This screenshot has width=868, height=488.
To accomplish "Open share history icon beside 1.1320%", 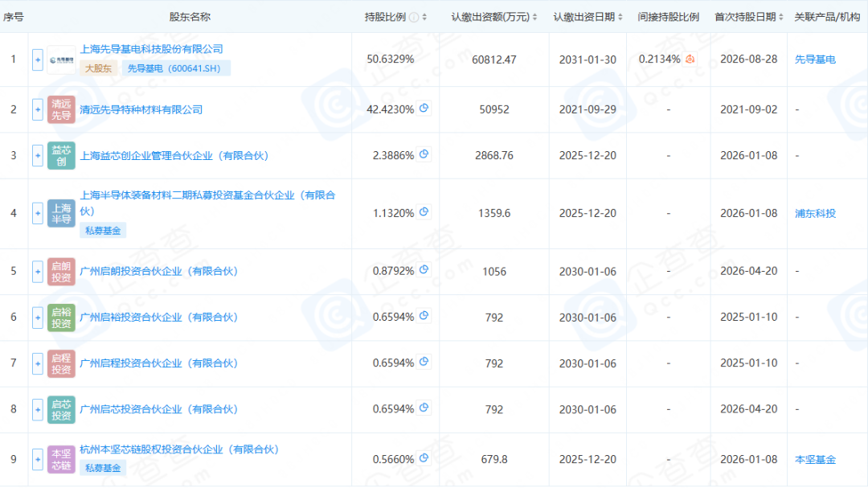I will 424,211.
